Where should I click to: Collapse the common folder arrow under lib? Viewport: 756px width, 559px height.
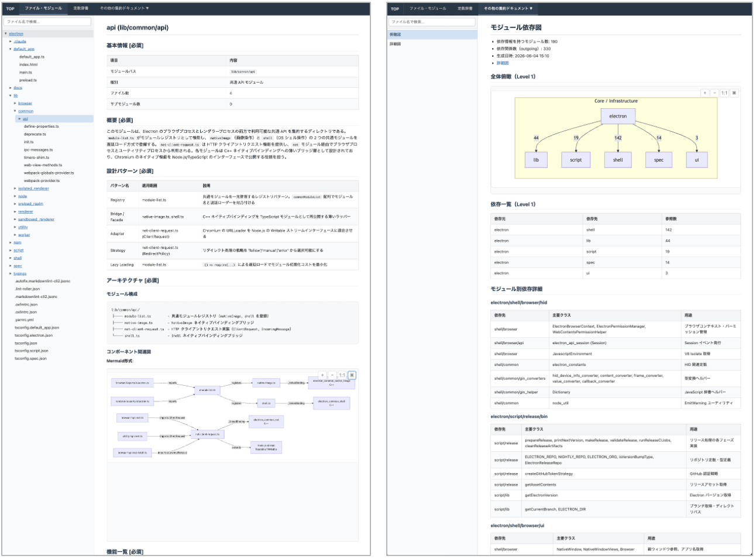(x=15, y=111)
